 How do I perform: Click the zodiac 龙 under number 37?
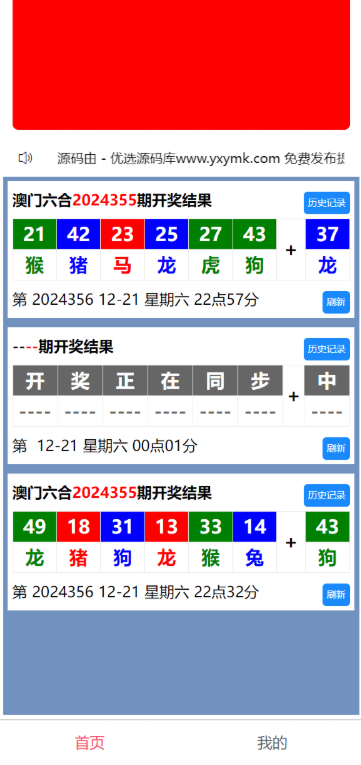(327, 265)
